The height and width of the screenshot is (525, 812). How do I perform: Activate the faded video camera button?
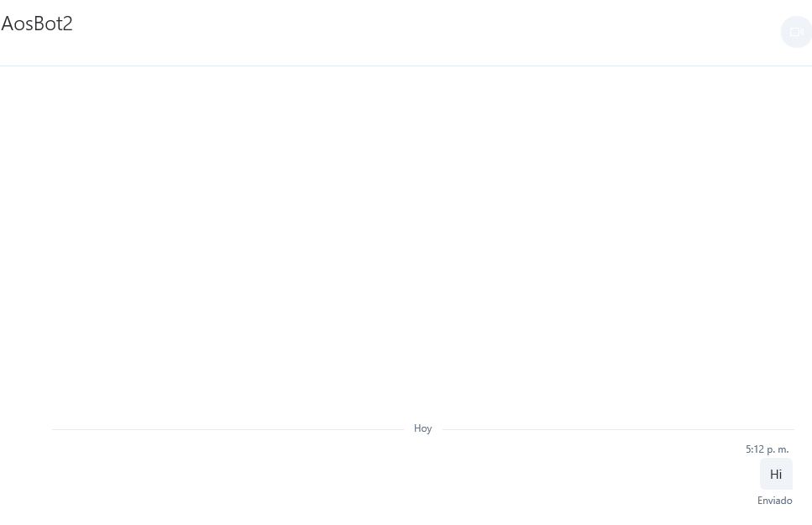tap(796, 32)
